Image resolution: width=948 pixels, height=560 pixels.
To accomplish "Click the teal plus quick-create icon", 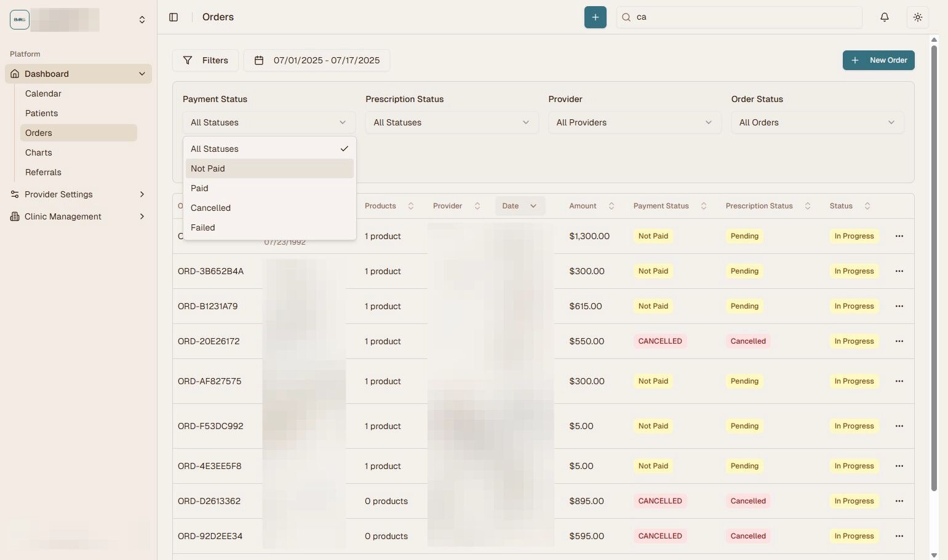I will coord(594,17).
